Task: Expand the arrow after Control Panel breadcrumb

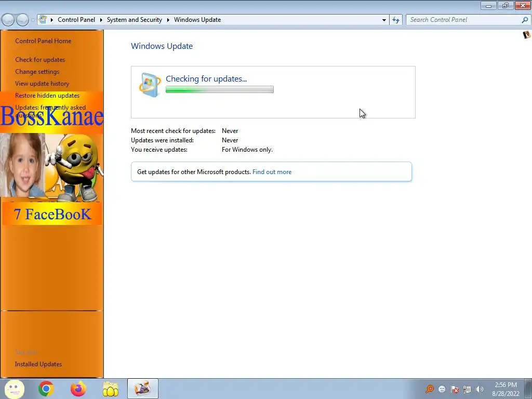Action: (x=101, y=20)
